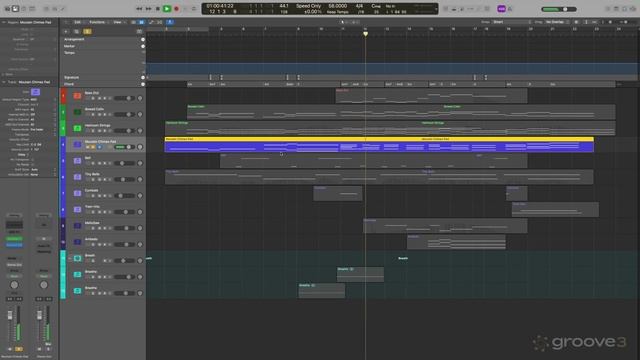Click the time signature 4/4 display
Screen dimensions: 640x360
click(x=359, y=6)
